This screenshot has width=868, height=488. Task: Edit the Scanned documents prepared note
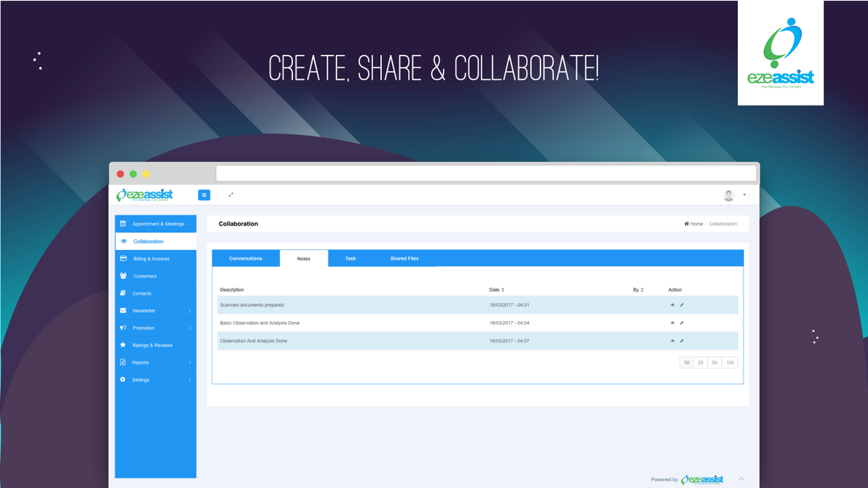681,305
